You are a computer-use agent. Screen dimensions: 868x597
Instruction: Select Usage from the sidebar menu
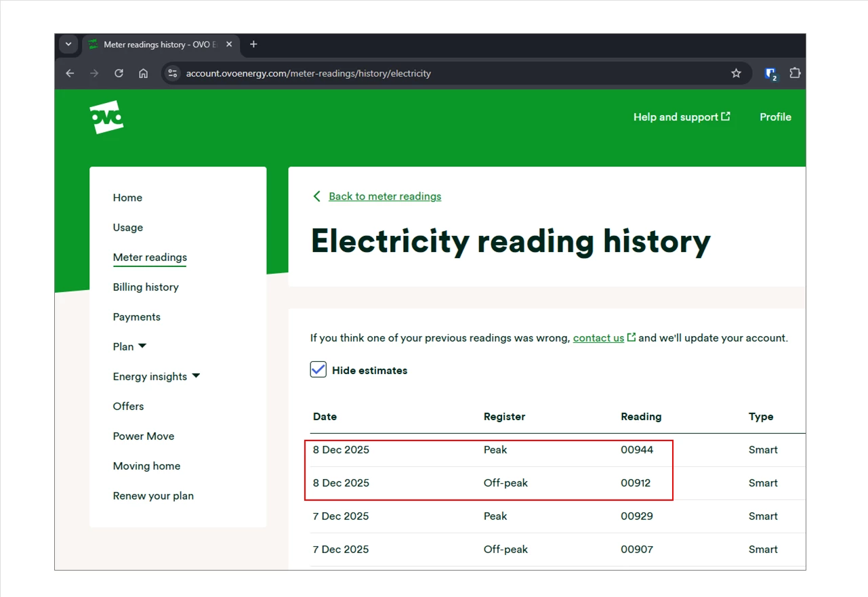click(x=128, y=227)
